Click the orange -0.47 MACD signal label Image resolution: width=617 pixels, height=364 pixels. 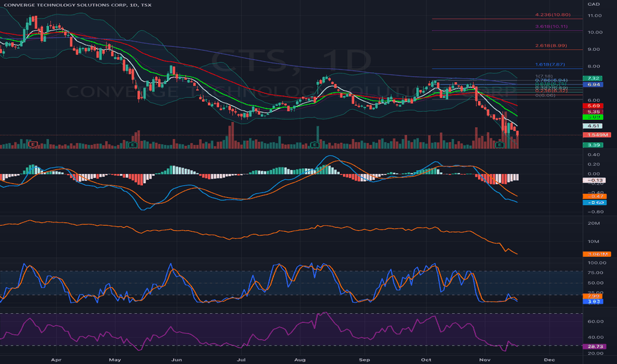point(594,196)
